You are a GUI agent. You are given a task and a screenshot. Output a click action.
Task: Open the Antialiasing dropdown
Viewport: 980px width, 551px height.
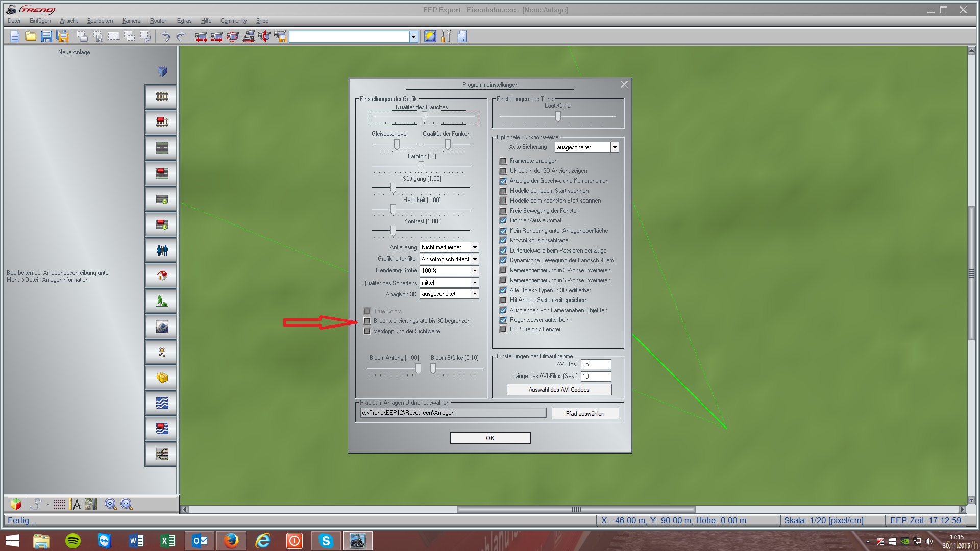475,247
